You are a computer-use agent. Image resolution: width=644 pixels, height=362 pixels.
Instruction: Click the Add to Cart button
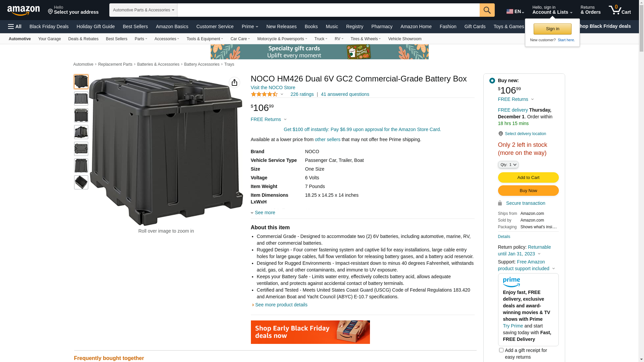[528, 178]
